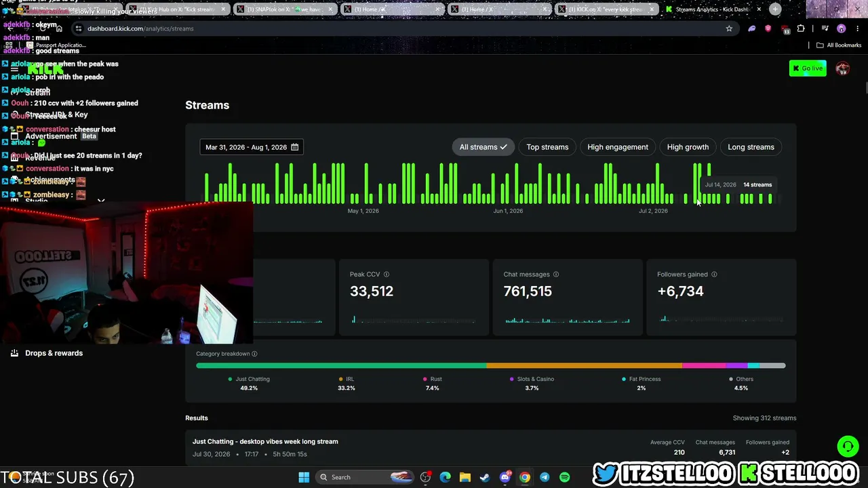Click the Average CCV value 210
Image resolution: width=868 pixels, height=488 pixels.
click(679, 452)
